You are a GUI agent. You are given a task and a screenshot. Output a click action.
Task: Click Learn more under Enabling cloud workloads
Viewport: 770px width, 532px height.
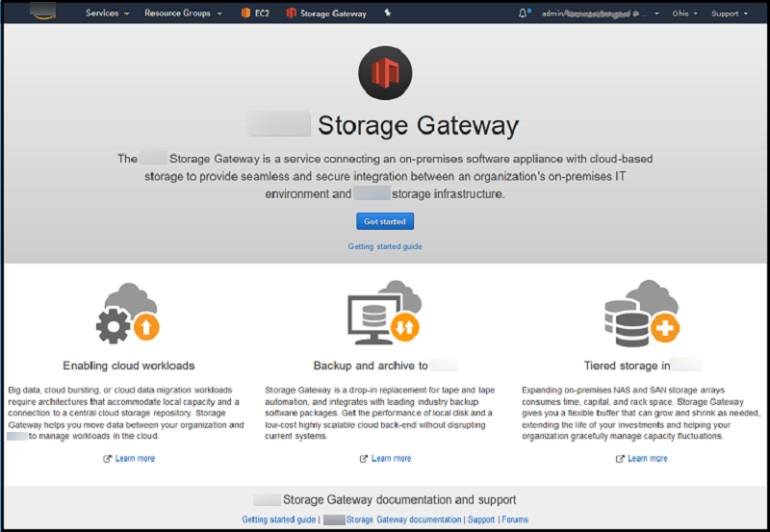(x=135, y=458)
